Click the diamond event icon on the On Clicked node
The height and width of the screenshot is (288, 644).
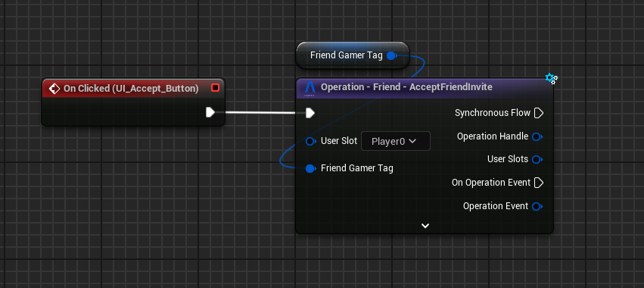coord(54,89)
